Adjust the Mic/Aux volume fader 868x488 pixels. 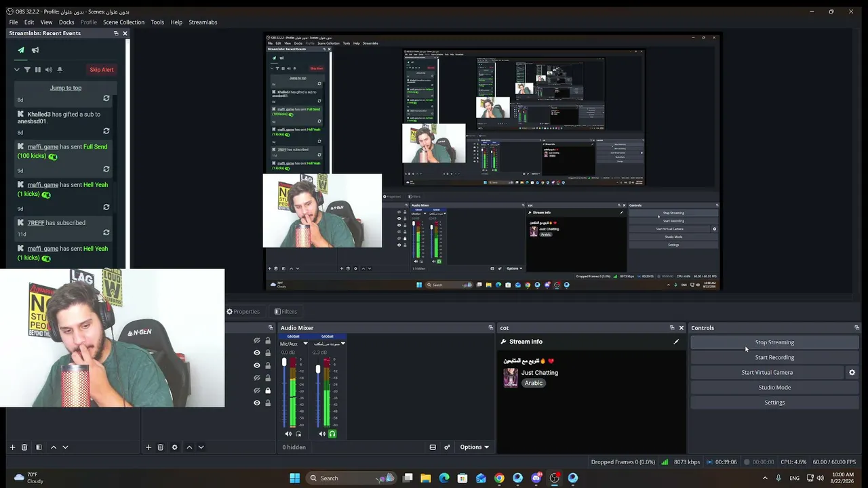click(284, 363)
